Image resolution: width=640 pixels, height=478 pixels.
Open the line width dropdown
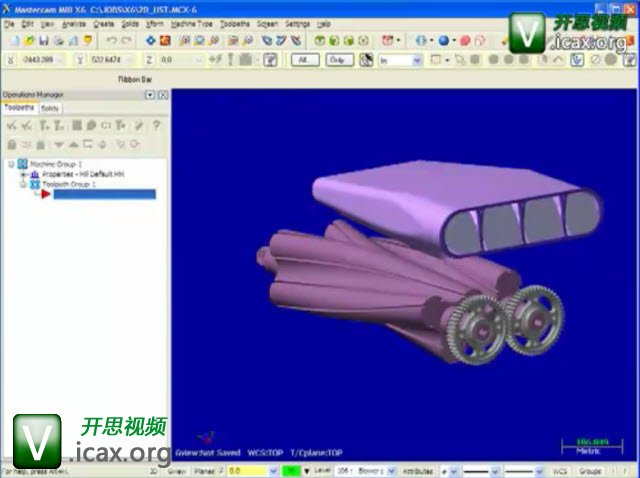coord(539,471)
